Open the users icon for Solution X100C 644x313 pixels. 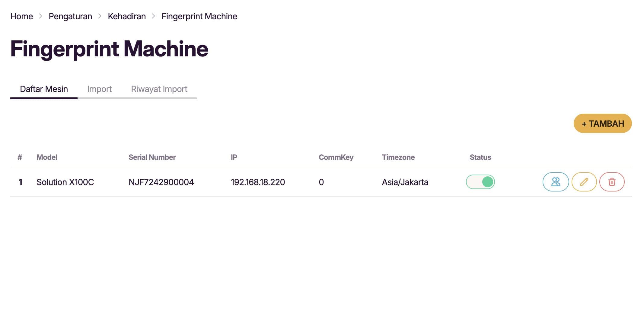pyautogui.click(x=556, y=182)
